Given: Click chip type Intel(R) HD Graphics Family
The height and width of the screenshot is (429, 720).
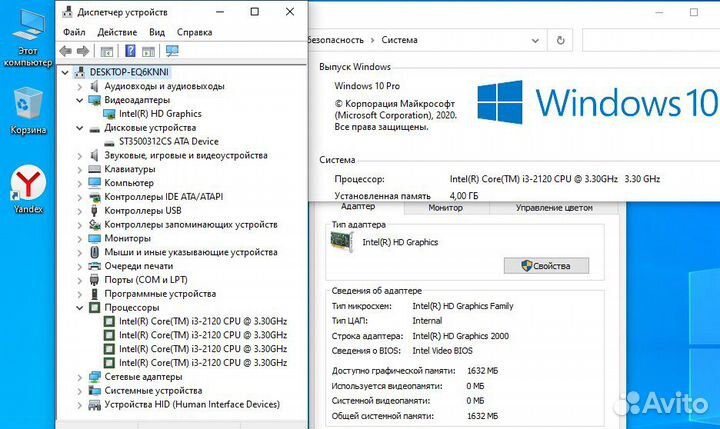Looking at the screenshot, I should coord(463,306).
